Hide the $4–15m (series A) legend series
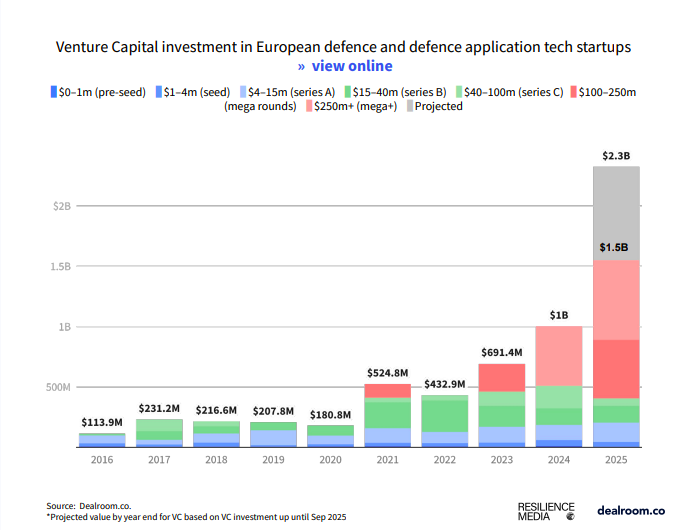The height and width of the screenshot is (530, 679). (245, 92)
